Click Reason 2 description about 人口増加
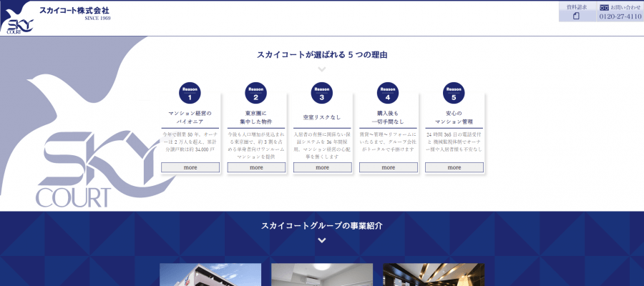This screenshot has width=644, height=286. 256,145
